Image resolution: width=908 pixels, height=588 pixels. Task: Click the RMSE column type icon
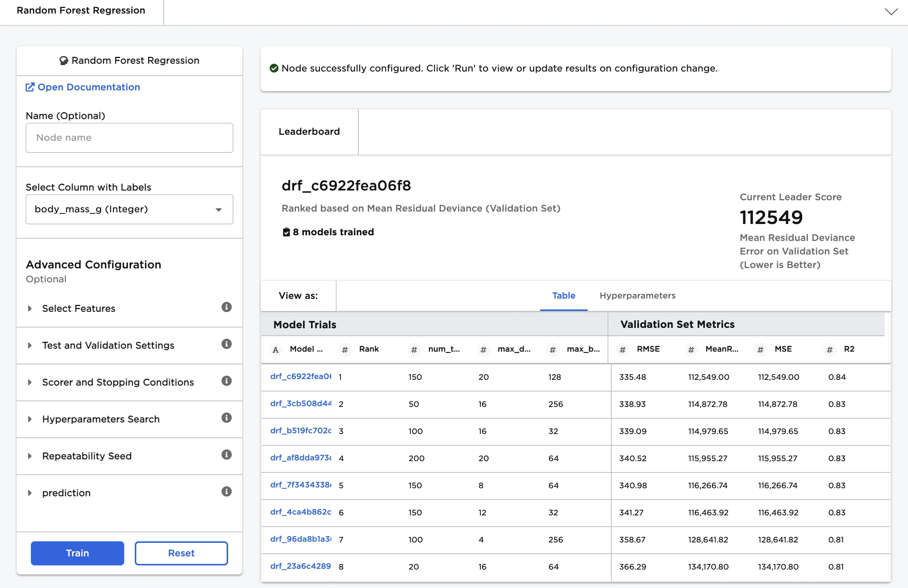tap(622, 349)
